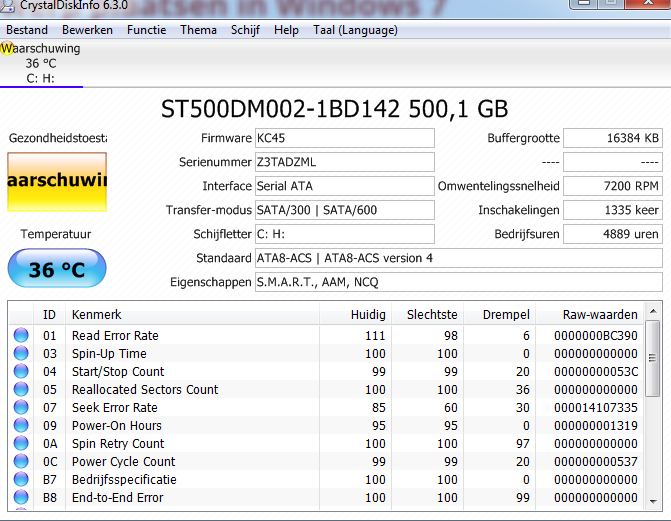
Task: Click the Temperatuur label
Action: [x=56, y=234]
